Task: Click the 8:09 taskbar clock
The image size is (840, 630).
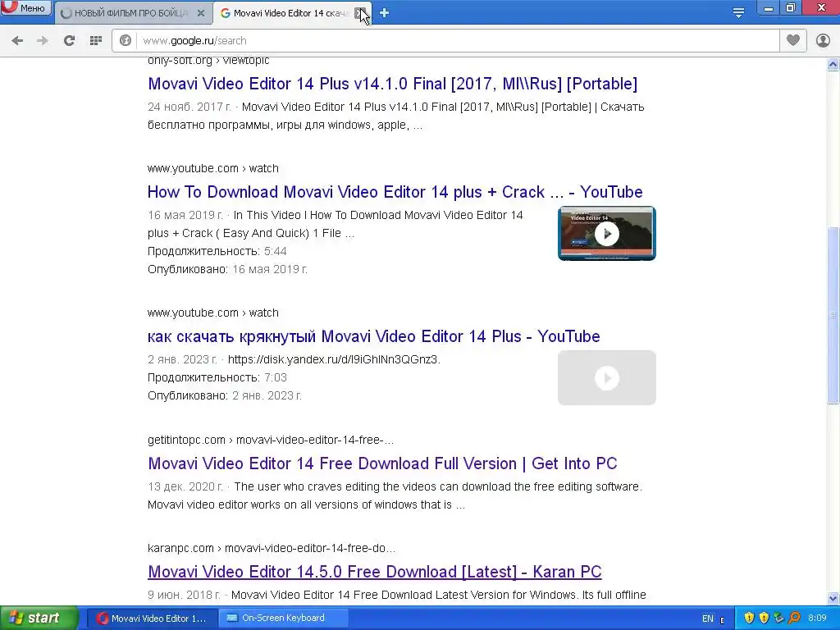Action: coord(817,619)
